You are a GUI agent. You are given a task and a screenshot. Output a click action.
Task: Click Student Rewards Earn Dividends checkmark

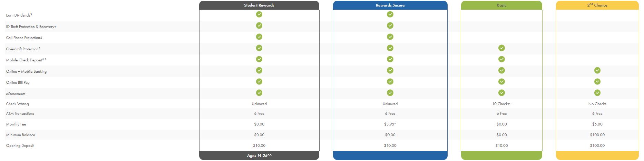click(x=259, y=14)
